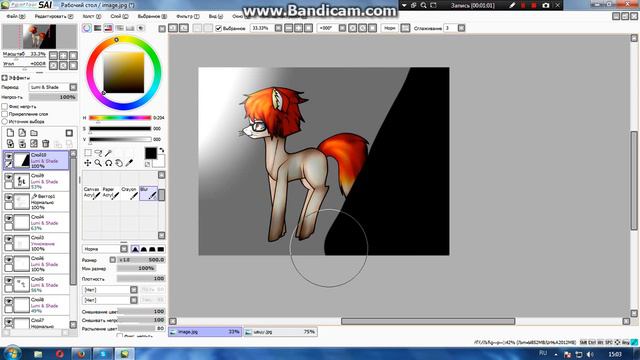Image resolution: width=640 pixels, height=360 pixels.
Task: Open the Bandicam dropdown arrow menu
Action: click(404, 5)
